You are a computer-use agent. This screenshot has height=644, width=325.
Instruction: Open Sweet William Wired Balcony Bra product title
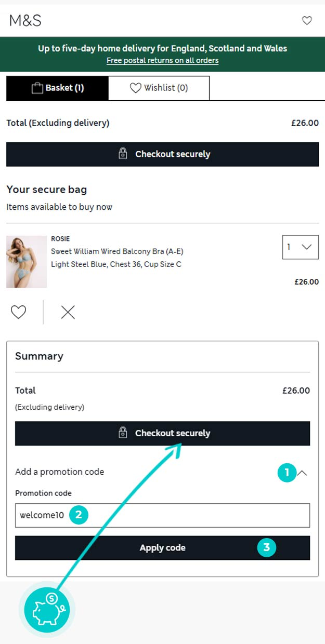point(117,251)
